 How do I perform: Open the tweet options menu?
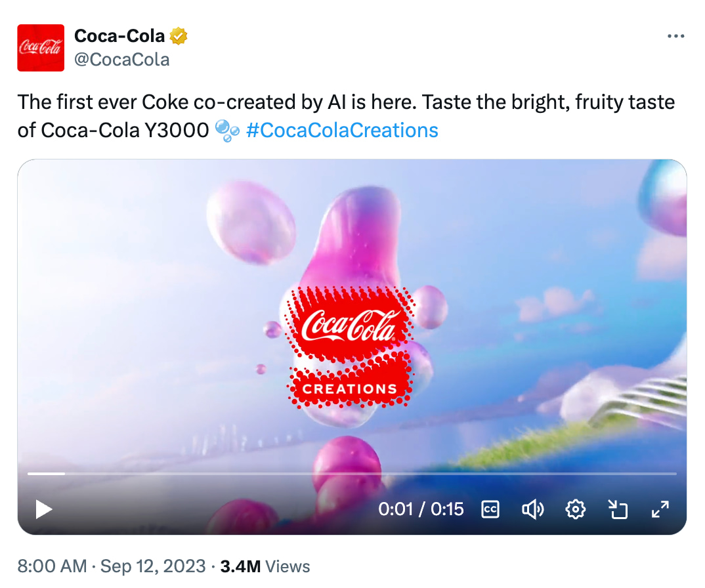tap(675, 36)
